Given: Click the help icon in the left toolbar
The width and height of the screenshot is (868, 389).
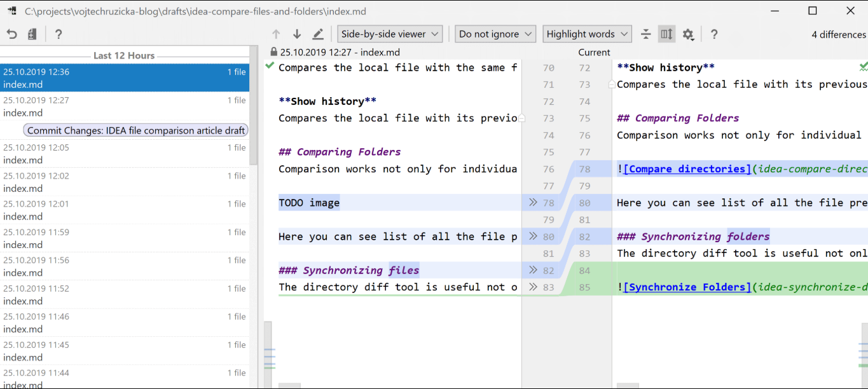Looking at the screenshot, I should click(x=58, y=34).
